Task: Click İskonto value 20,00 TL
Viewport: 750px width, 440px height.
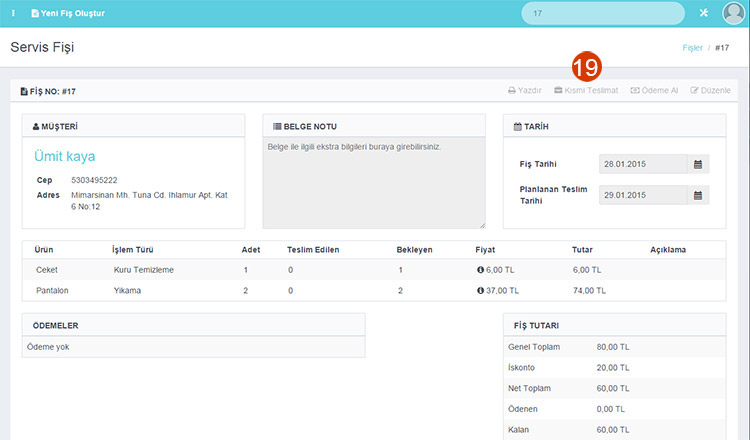Action: click(x=613, y=367)
